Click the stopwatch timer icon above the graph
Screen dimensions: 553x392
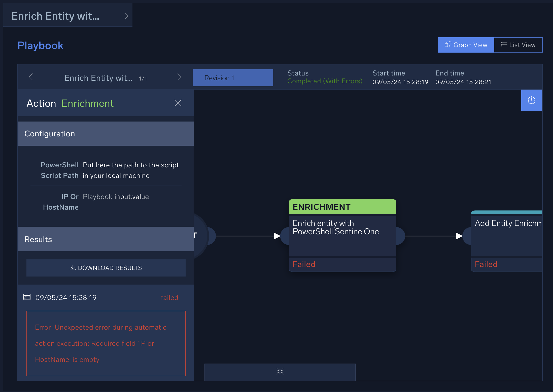(531, 100)
